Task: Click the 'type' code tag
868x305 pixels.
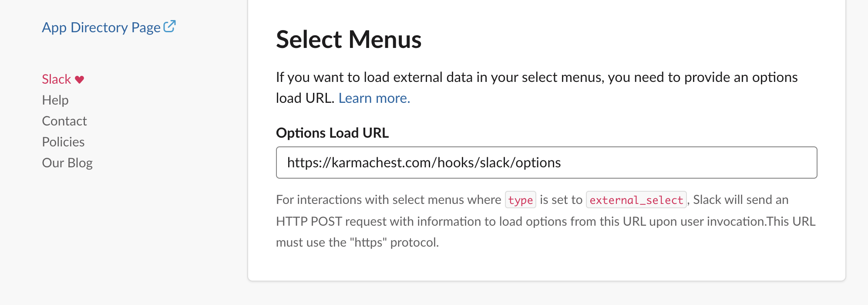Action: click(520, 200)
